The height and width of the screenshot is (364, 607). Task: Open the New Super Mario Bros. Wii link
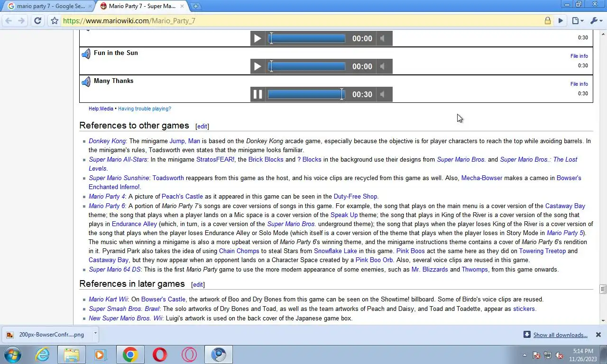click(126, 318)
